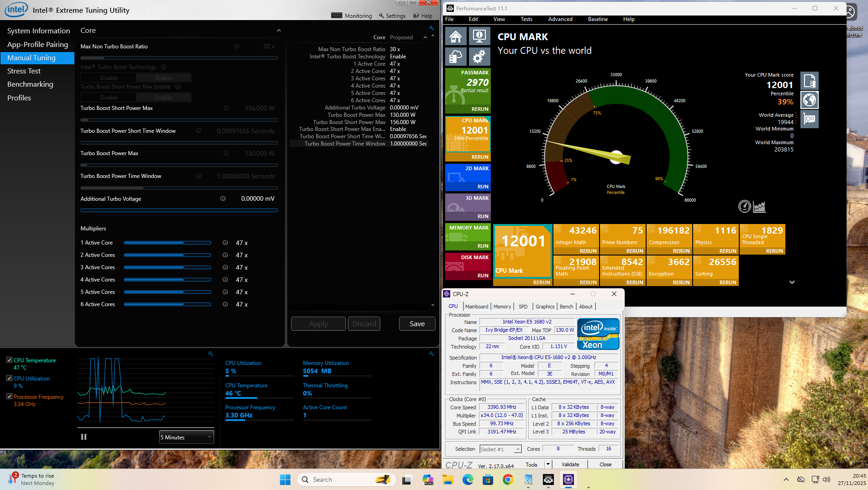The width and height of the screenshot is (868, 490).
Task: Click the PerformanceTest home icon
Action: [x=456, y=36]
